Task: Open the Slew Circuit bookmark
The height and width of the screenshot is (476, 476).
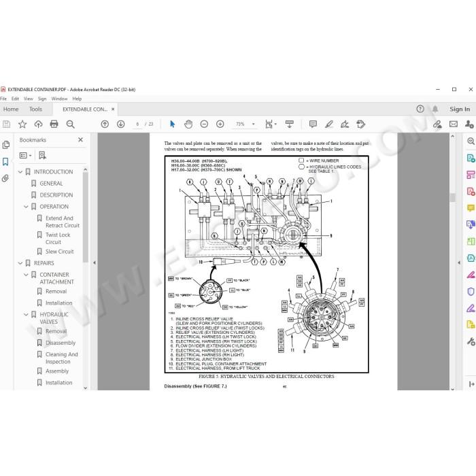Action: pos(60,252)
